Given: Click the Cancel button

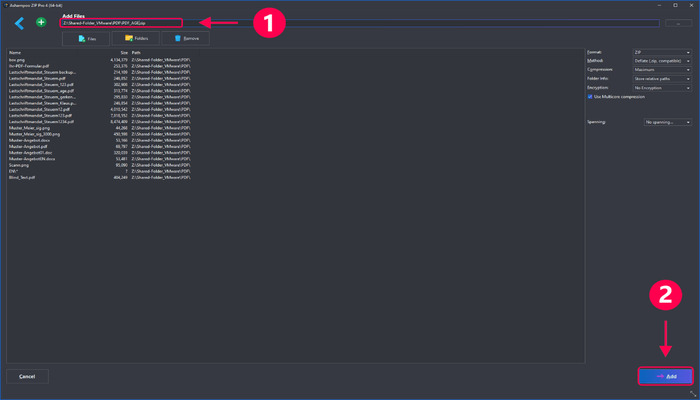Looking at the screenshot, I should pos(27,376).
